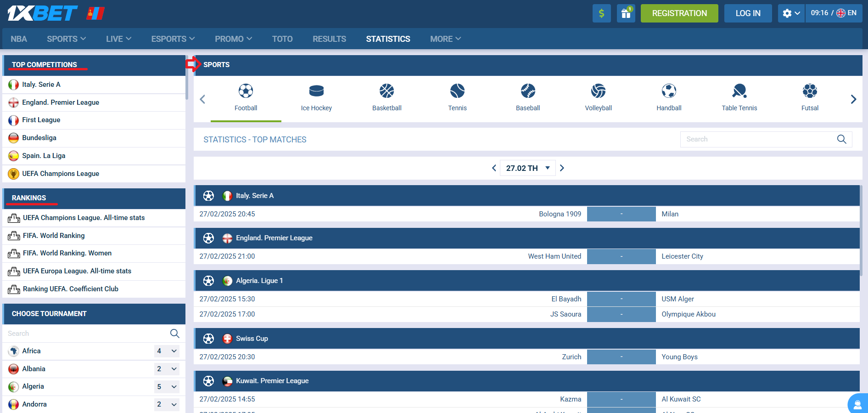Select the Football sport icon
This screenshot has width=868, height=413.
[x=246, y=98]
